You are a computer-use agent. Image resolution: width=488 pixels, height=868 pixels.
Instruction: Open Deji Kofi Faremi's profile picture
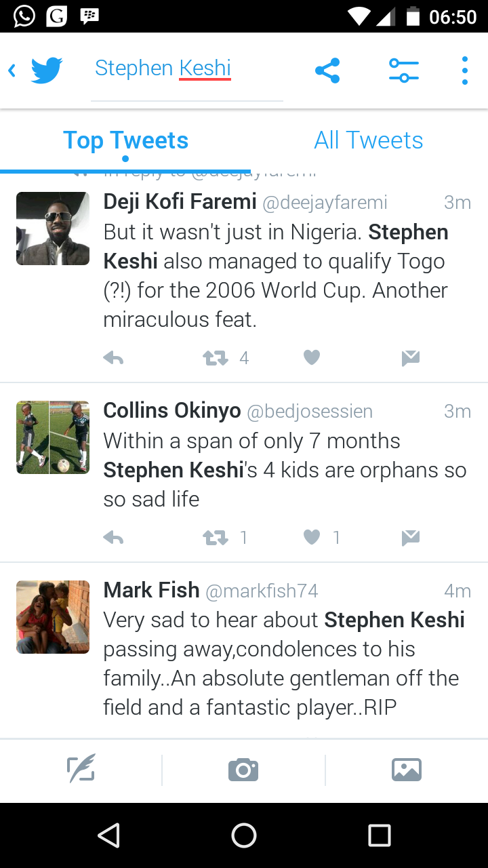pyautogui.click(x=53, y=229)
